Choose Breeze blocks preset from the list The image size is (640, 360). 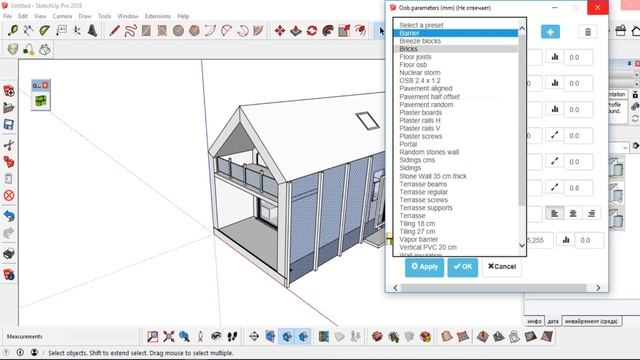(x=456, y=41)
